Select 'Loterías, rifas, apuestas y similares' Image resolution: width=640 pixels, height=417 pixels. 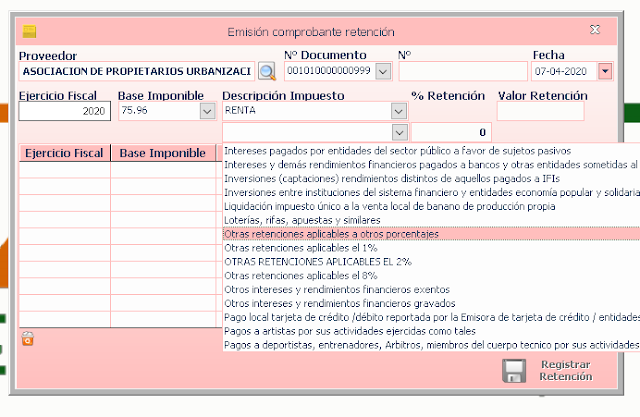pos(431,220)
